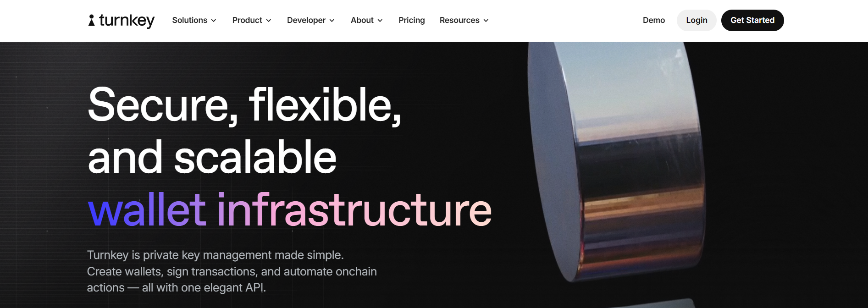Viewport: 868px width, 308px height.
Task: Expand the Solutions dropdown chevron
Action: 214,21
